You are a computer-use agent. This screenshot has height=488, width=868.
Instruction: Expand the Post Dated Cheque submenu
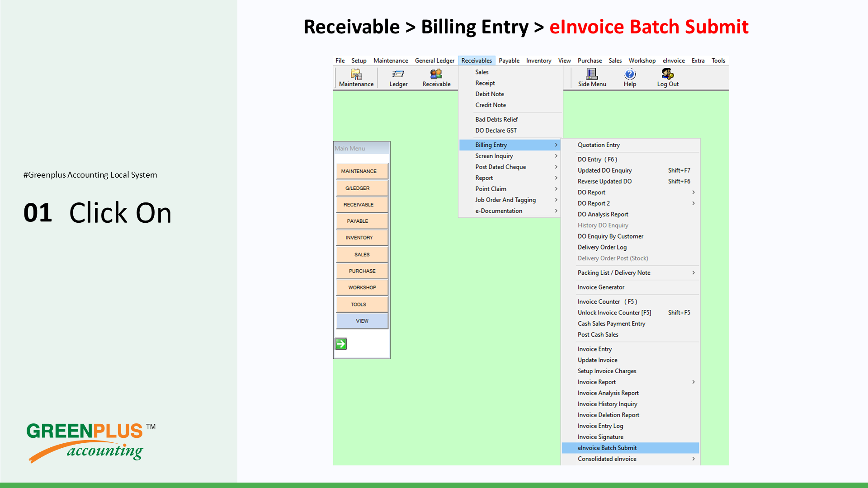point(510,167)
